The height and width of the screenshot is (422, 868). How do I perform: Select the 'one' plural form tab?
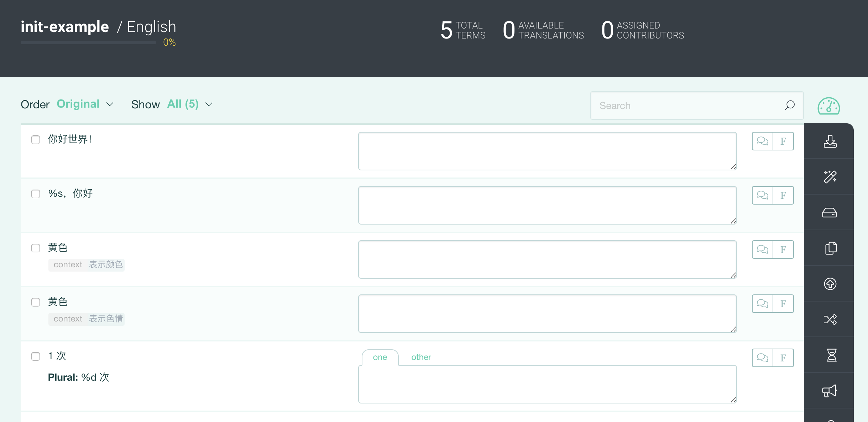380,357
